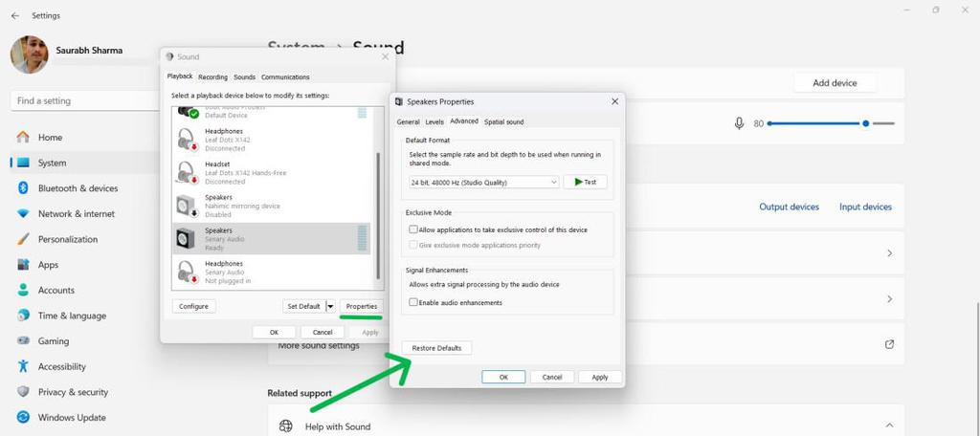This screenshot has width=980, height=436.
Task: Click Settings window vertical scrollbar
Action: point(976,368)
